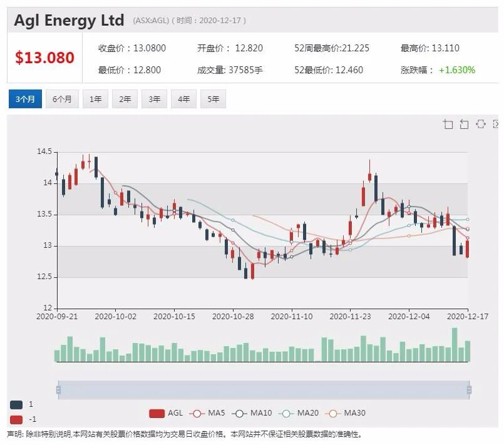The width and height of the screenshot is (504, 445).
Task: Click the +1.630% change percentage
Action: (x=457, y=70)
